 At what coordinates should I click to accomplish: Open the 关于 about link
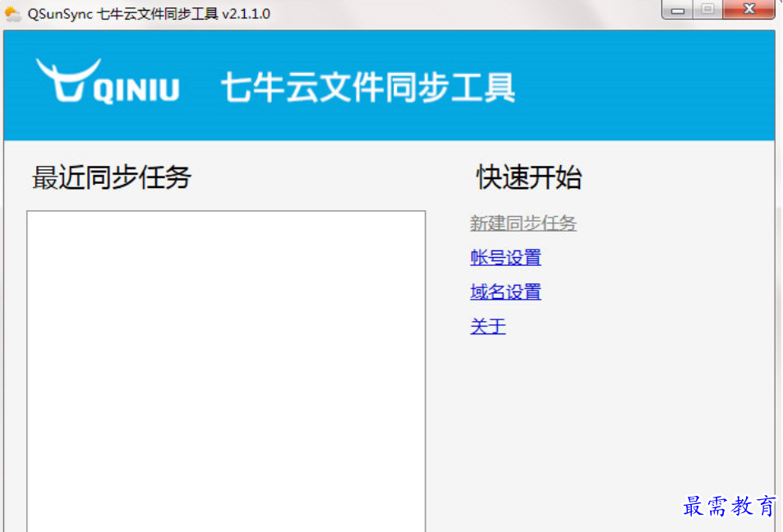[x=488, y=327]
